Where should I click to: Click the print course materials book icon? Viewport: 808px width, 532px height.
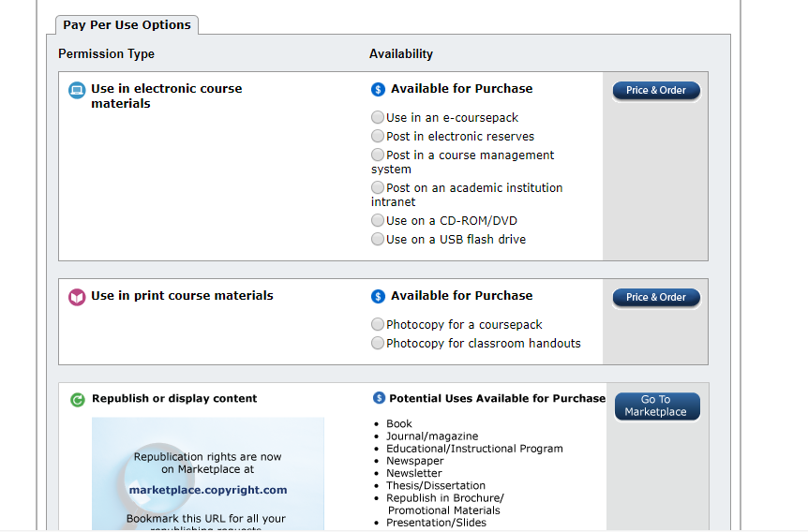[x=77, y=297]
